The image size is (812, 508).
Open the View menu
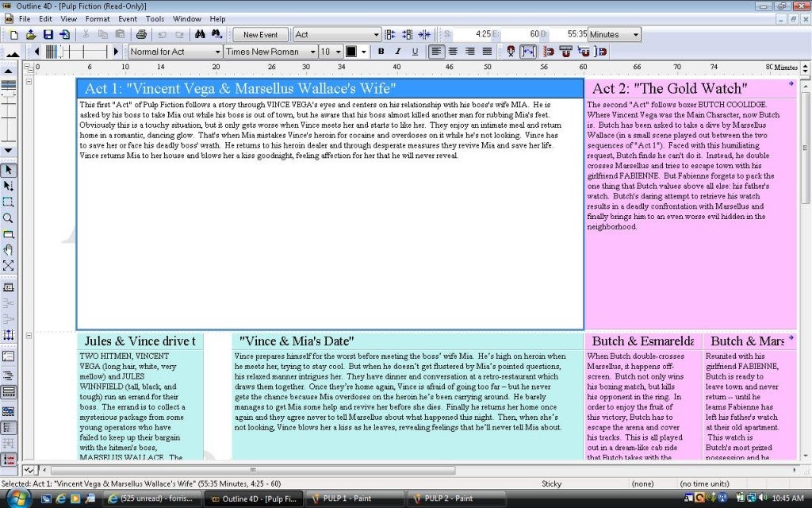click(x=68, y=19)
